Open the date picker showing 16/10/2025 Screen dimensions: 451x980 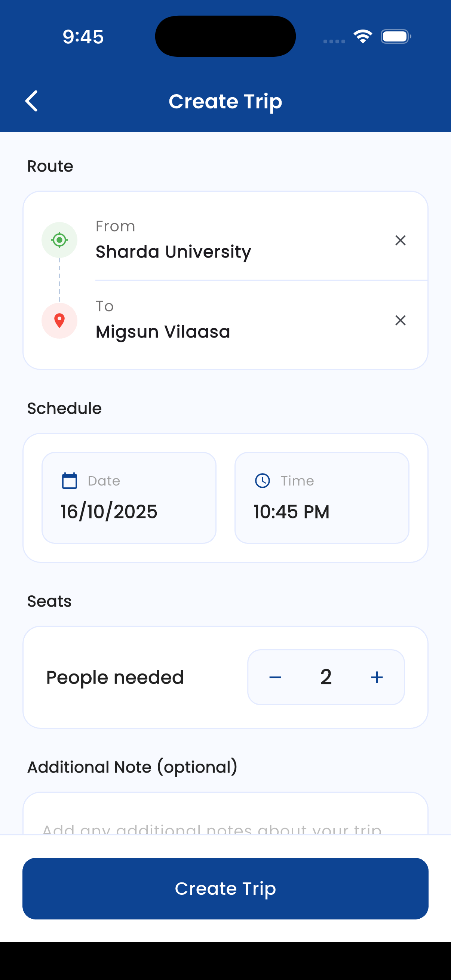pyautogui.click(x=129, y=498)
